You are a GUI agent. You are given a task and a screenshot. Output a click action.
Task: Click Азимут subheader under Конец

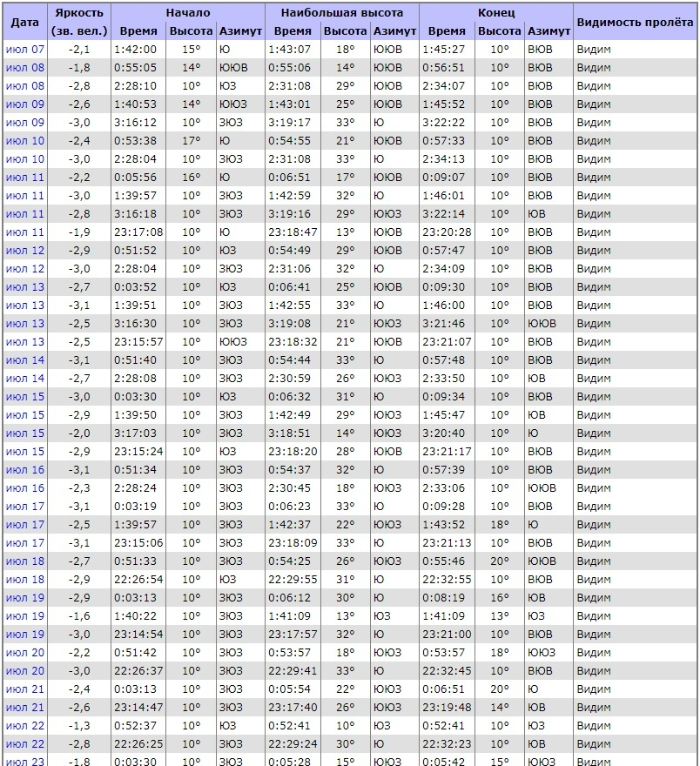coord(549,31)
